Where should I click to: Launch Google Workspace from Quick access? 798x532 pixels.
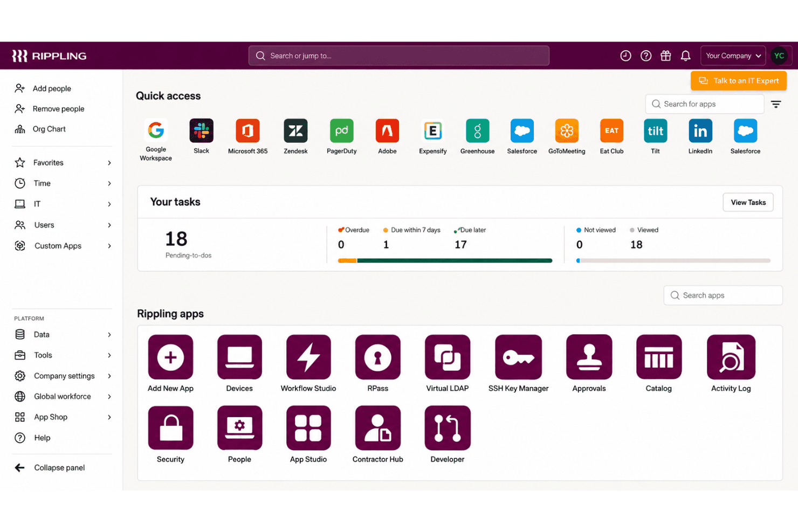tap(156, 130)
